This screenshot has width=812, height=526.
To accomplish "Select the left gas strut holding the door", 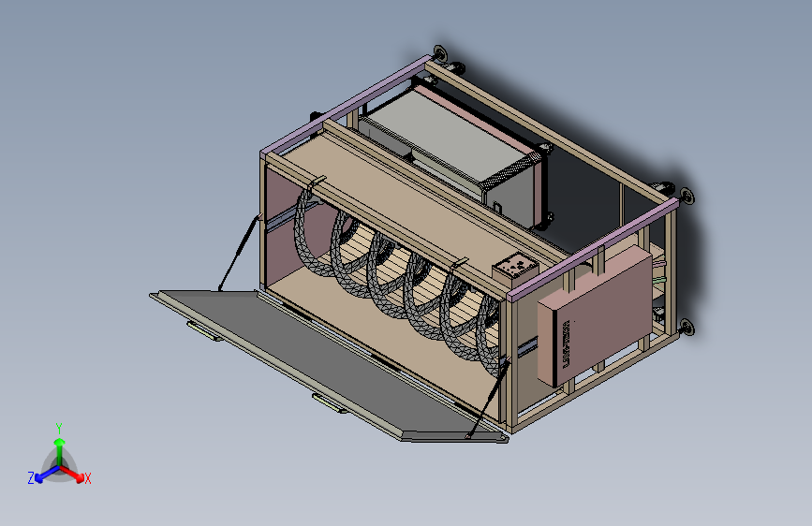I will click(239, 253).
